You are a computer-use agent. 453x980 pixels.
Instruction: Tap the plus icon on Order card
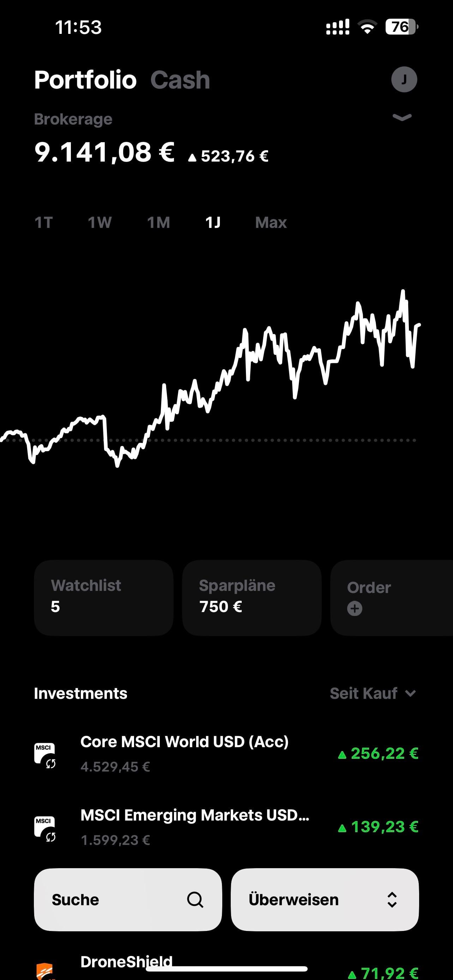tap(355, 608)
